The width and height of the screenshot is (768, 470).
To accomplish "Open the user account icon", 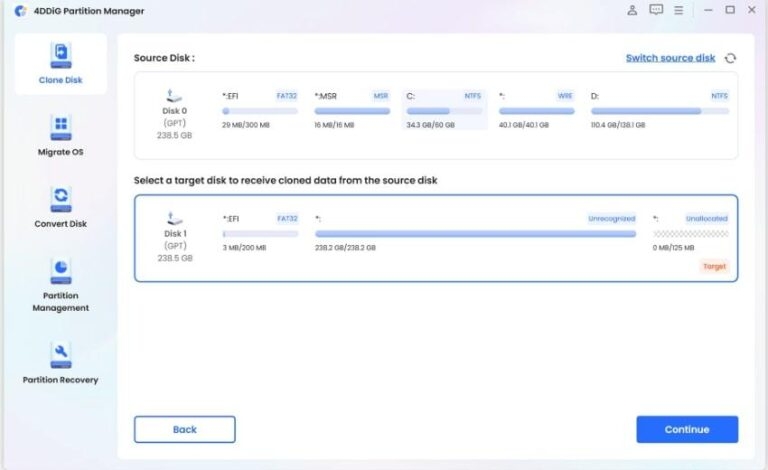I will coord(632,11).
